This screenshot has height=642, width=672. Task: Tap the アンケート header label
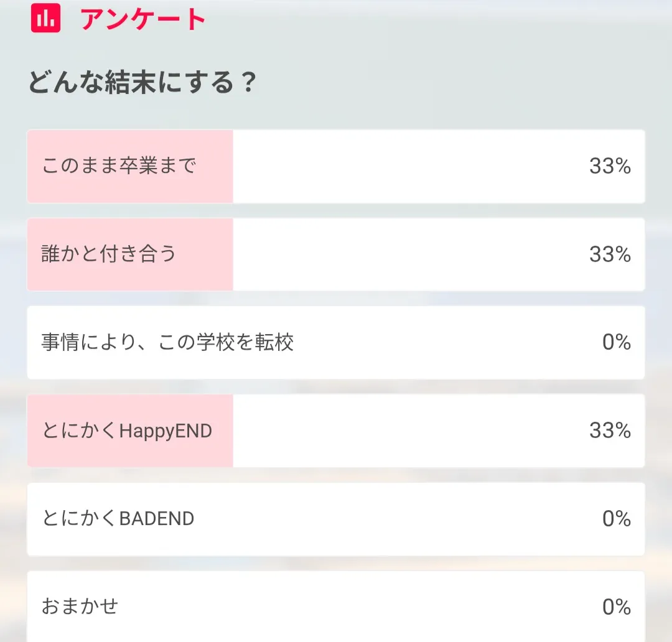(x=143, y=19)
